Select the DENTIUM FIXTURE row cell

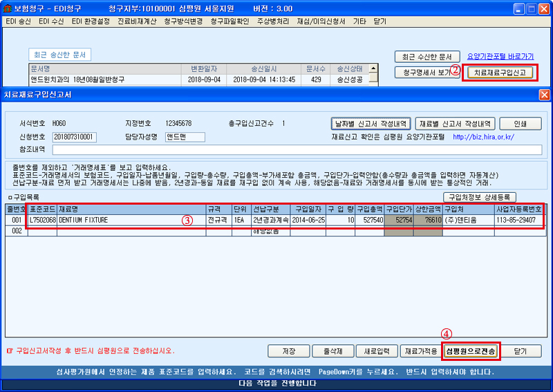[x=131, y=220]
